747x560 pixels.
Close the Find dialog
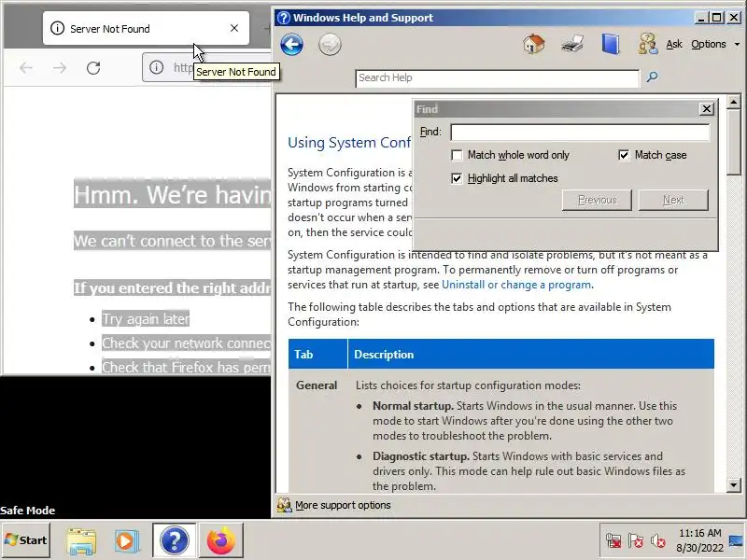pyautogui.click(x=707, y=109)
